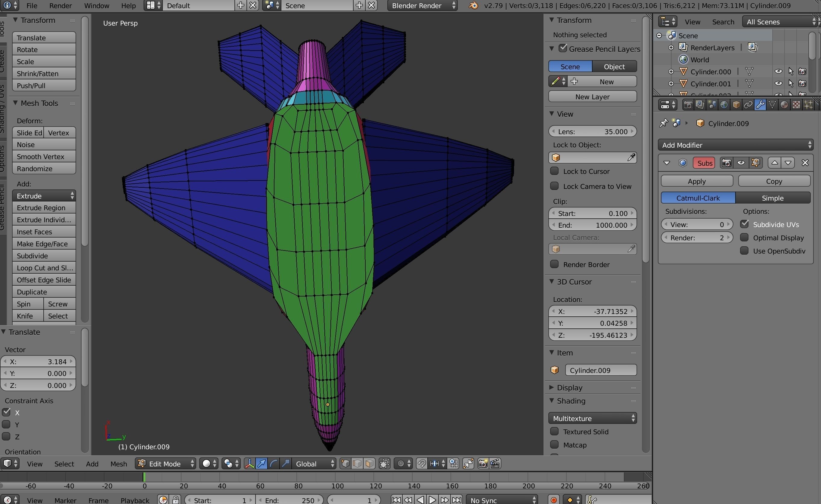
Task: Apply the Subsurf modifier
Action: coord(697,181)
